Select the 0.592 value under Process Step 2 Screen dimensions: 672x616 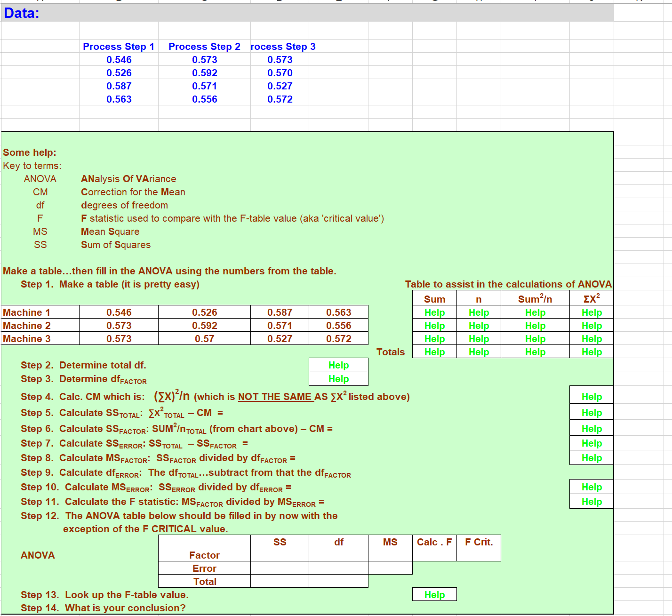[205, 72]
